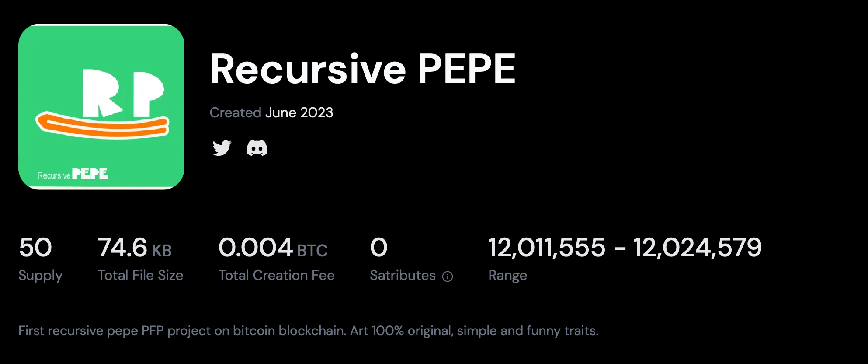This screenshot has height=364, width=868.
Task: Click the range end number 12,024,579
Action: [x=698, y=248]
